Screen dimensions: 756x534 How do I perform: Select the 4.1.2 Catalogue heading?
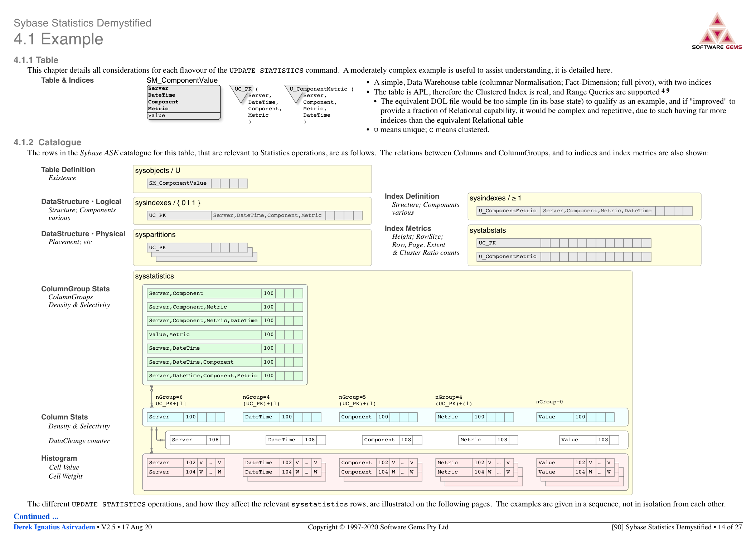coord(47,142)
